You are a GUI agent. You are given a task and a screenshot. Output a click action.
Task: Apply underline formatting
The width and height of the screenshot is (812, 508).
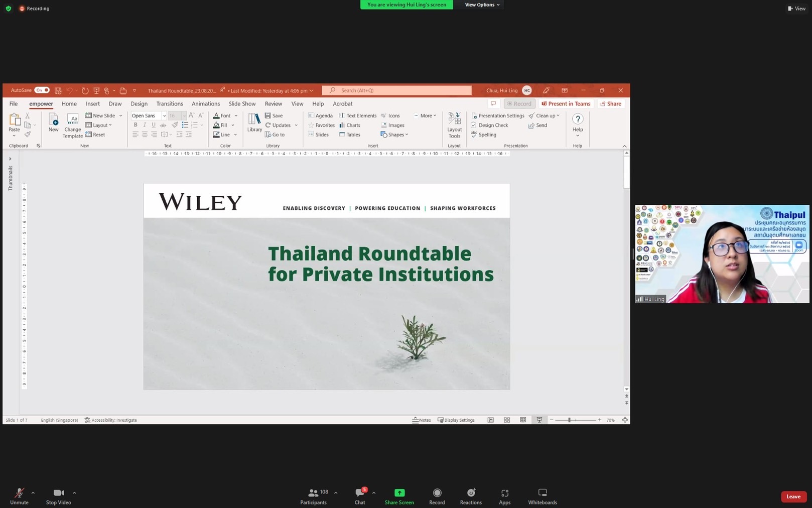[154, 125]
